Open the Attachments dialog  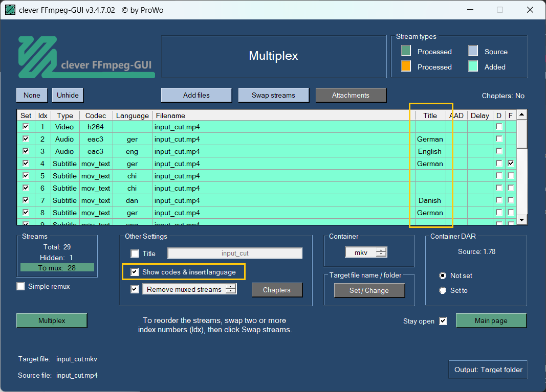pyautogui.click(x=351, y=95)
